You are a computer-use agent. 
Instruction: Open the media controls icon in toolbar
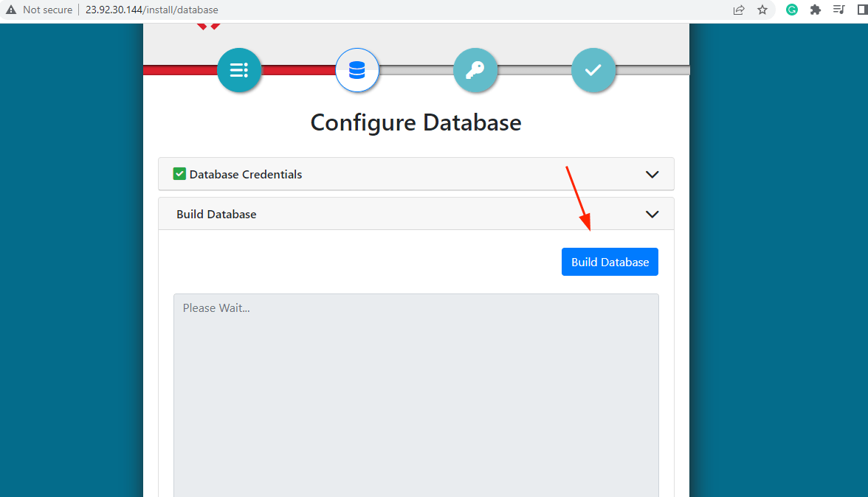coord(838,10)
